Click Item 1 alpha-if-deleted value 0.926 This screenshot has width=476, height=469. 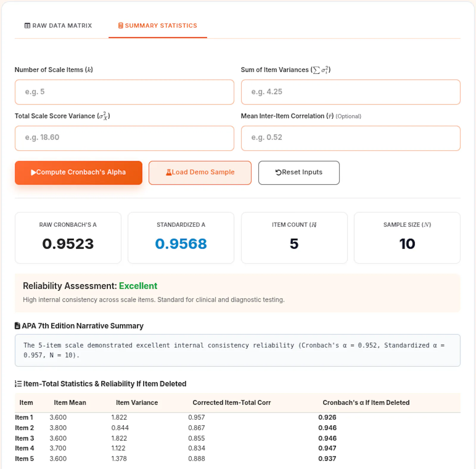click(327, 417)
